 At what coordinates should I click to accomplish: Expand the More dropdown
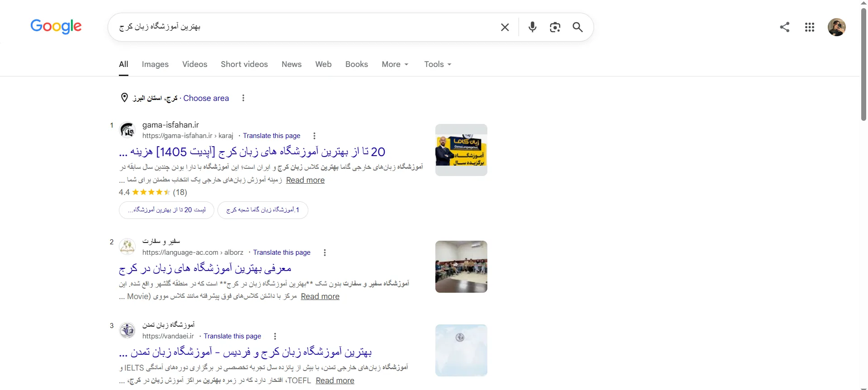pos(395,64)
